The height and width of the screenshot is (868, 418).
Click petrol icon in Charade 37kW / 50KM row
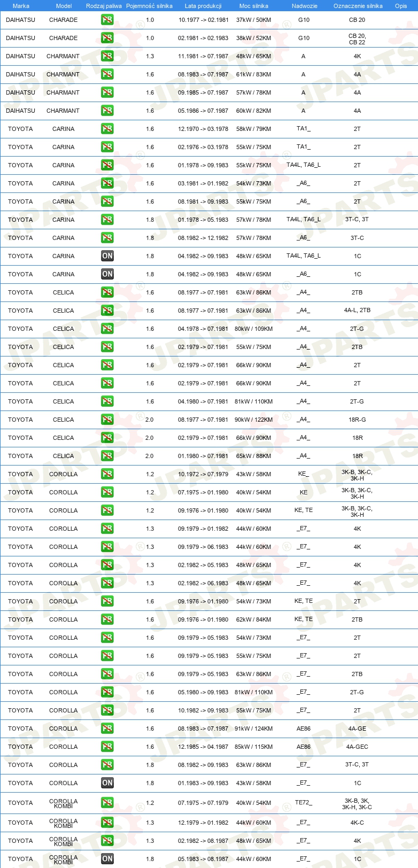click(107, 20)
